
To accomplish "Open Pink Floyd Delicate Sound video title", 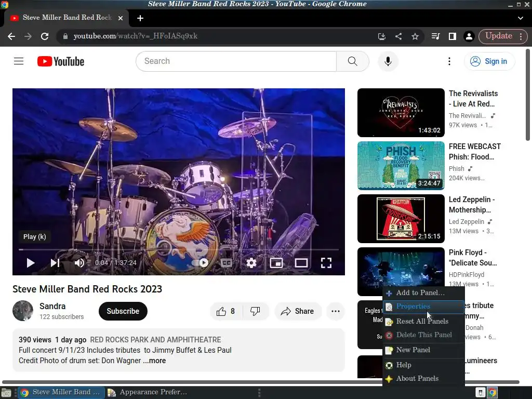I will tap(473, 258).
